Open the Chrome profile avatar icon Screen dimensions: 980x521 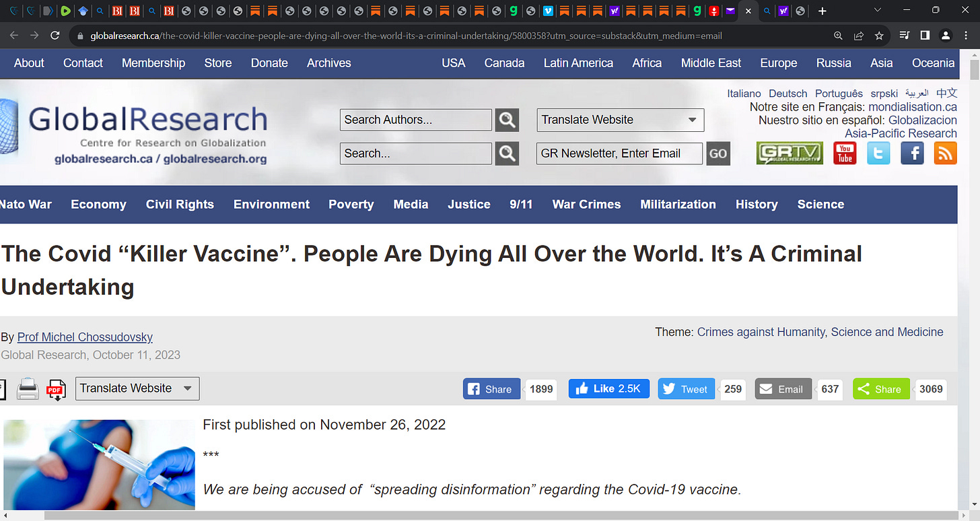[x=946, y=36]
